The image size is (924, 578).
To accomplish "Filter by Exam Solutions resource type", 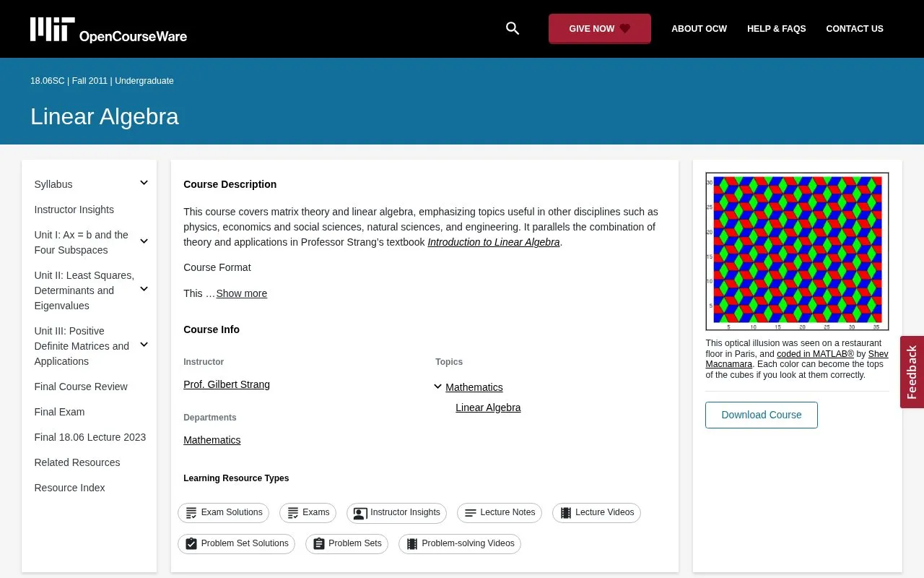I will coord(223,513).
